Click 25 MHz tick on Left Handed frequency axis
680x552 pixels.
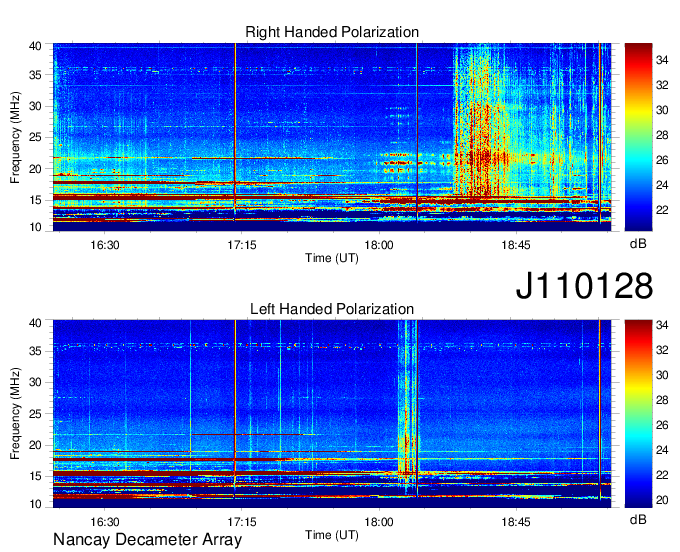36,414
